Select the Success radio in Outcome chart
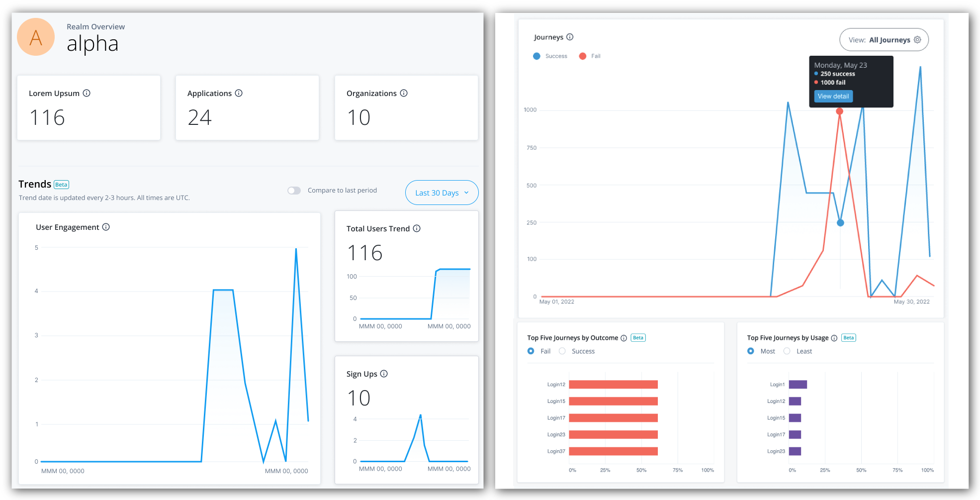Viewport: 980px width, 500px height. 562,351
